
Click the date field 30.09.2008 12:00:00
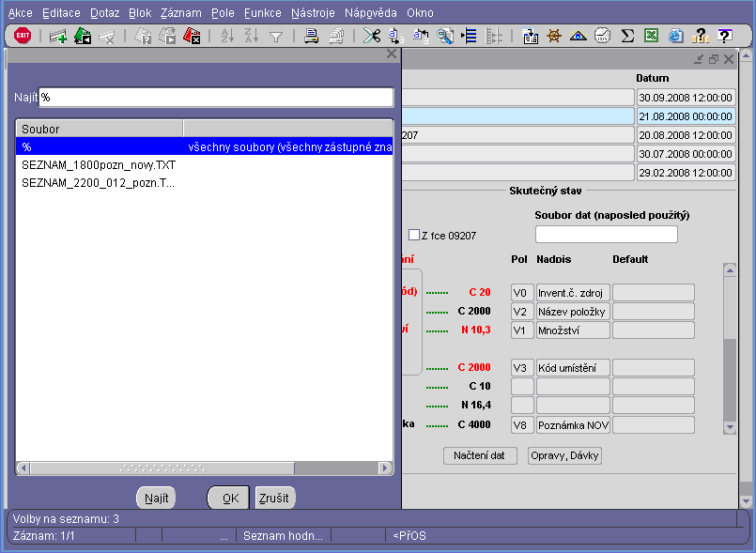(687, 98)
